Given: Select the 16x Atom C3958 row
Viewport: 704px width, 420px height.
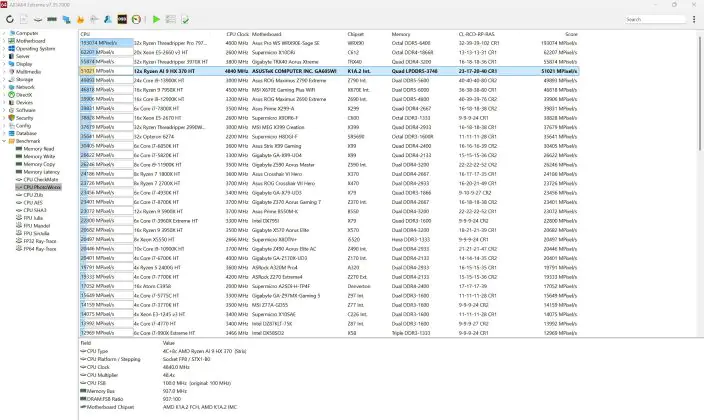Looking at the screenshot, I should click(329, 286).
